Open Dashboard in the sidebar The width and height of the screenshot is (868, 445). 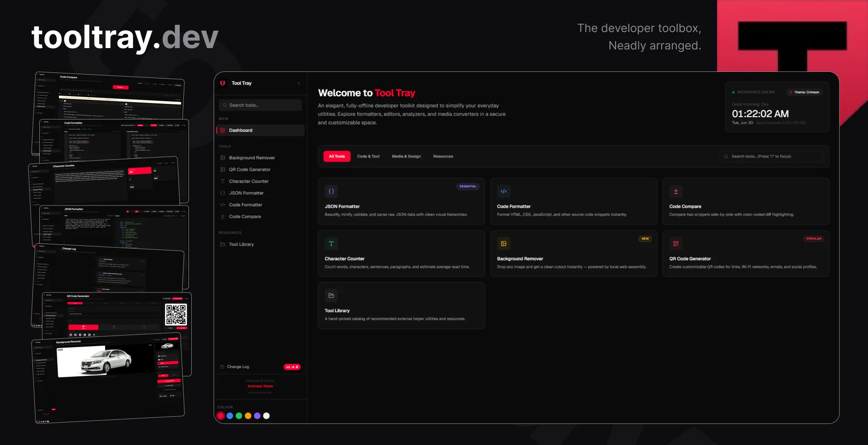click(260, 130)
